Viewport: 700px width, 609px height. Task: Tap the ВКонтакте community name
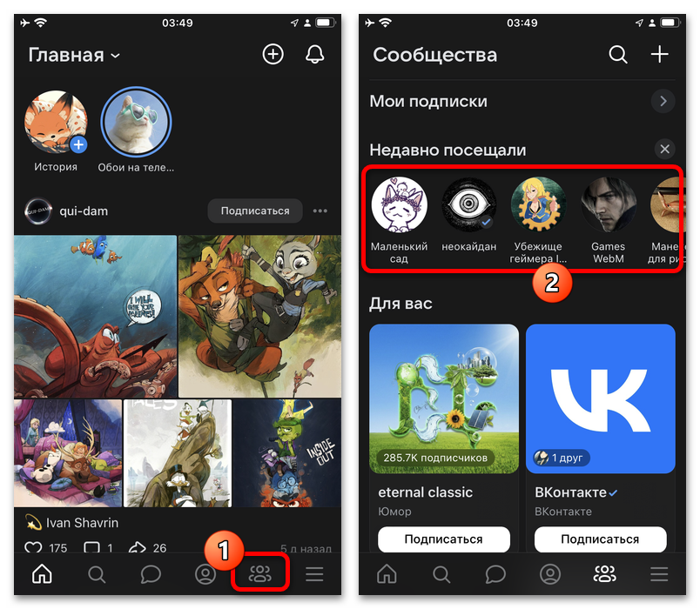570,492
